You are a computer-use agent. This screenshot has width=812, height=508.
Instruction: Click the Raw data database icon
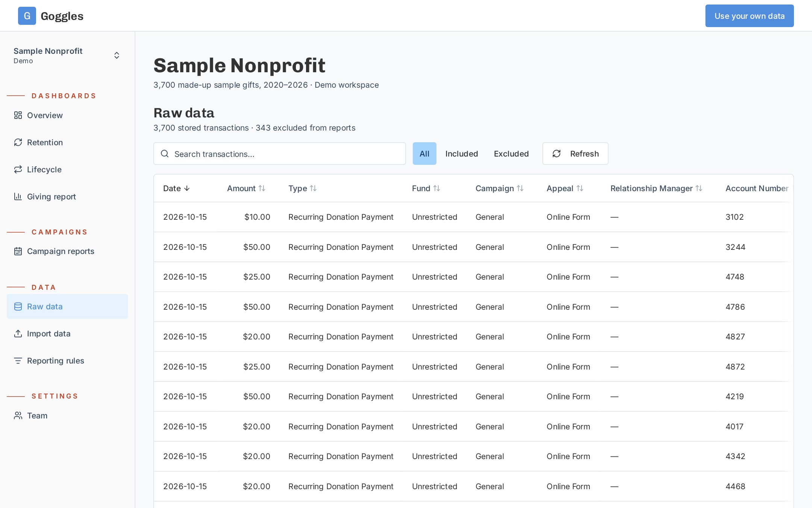[x=18, y=306]
